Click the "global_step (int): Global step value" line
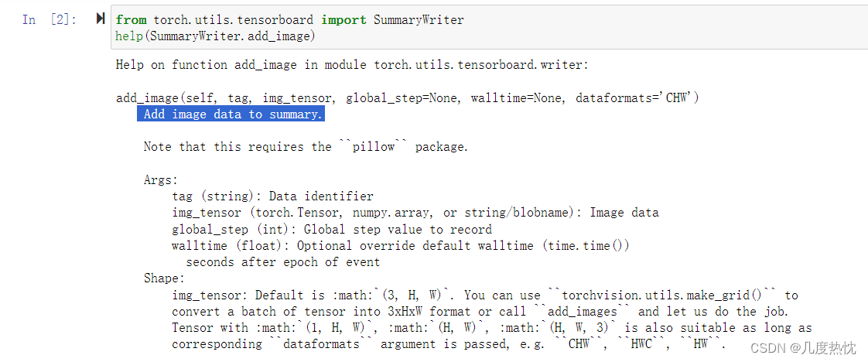This screenshot has width=868, height=362. click(x=332, y=229)
